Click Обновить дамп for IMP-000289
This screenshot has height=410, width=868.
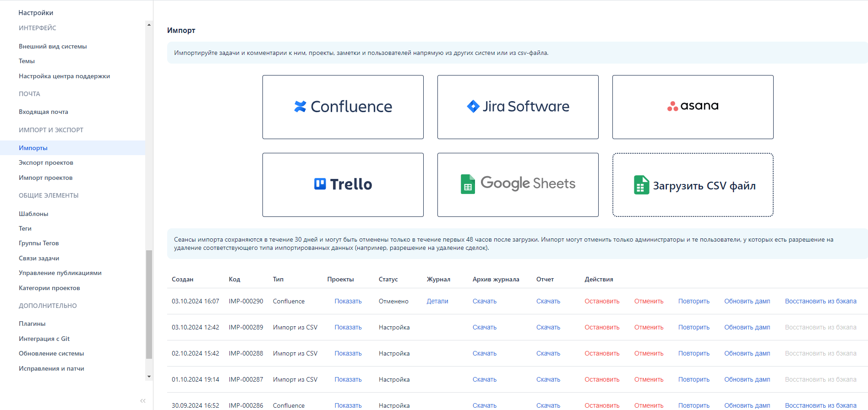pyautogui.click(x=747, y=327)
